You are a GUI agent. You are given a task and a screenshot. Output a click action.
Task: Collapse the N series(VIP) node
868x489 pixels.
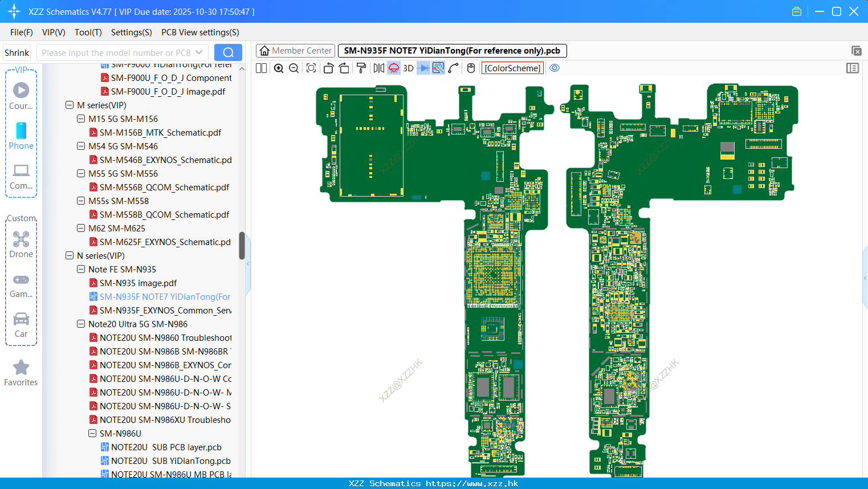click(70, 255)
